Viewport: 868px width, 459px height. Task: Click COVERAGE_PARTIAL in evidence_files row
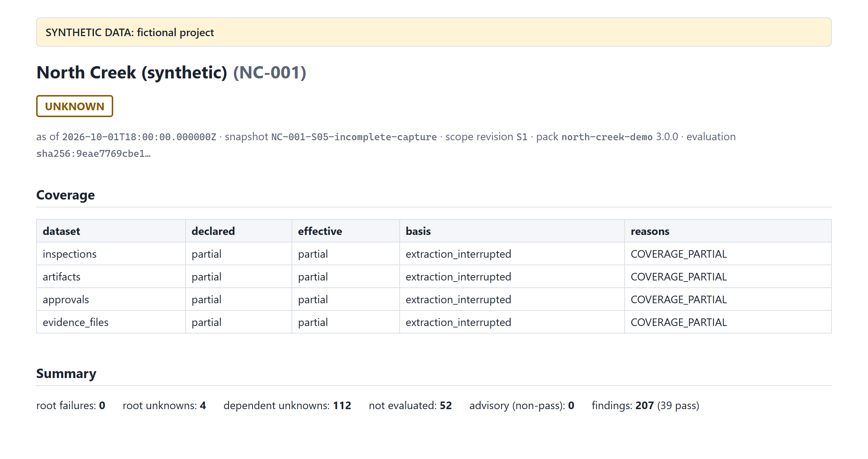pyautogui.click(x=728, y=322)
